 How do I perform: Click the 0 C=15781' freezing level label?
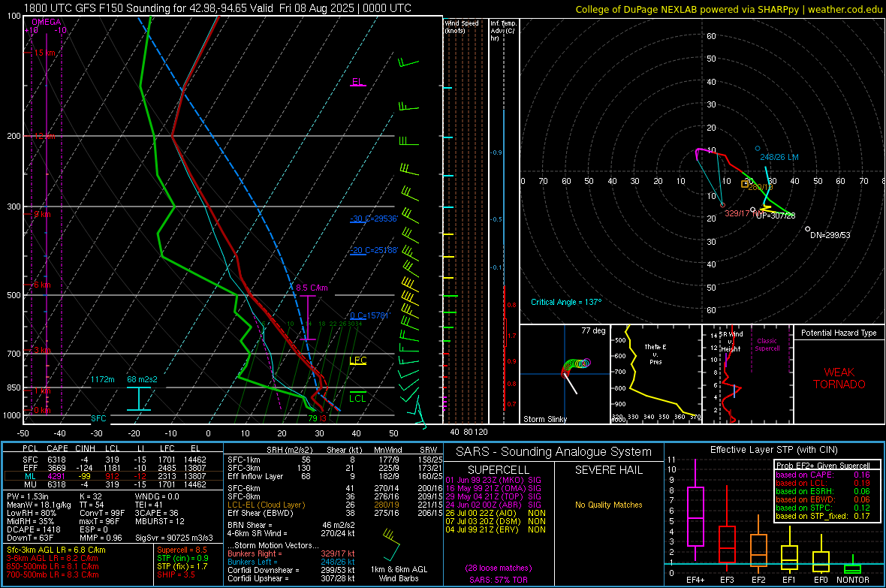pyautogui.click(x=370, y=315)
